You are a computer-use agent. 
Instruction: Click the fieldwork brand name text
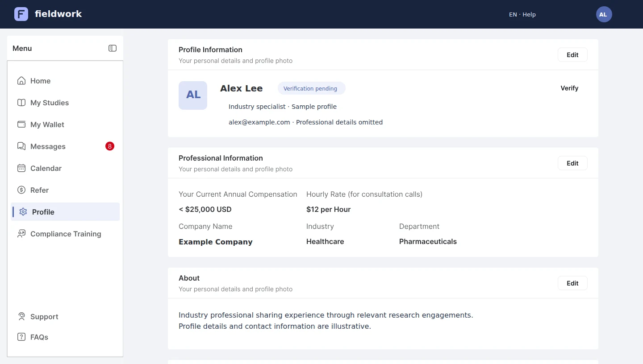pyautogui.click(x=58, y=14)
